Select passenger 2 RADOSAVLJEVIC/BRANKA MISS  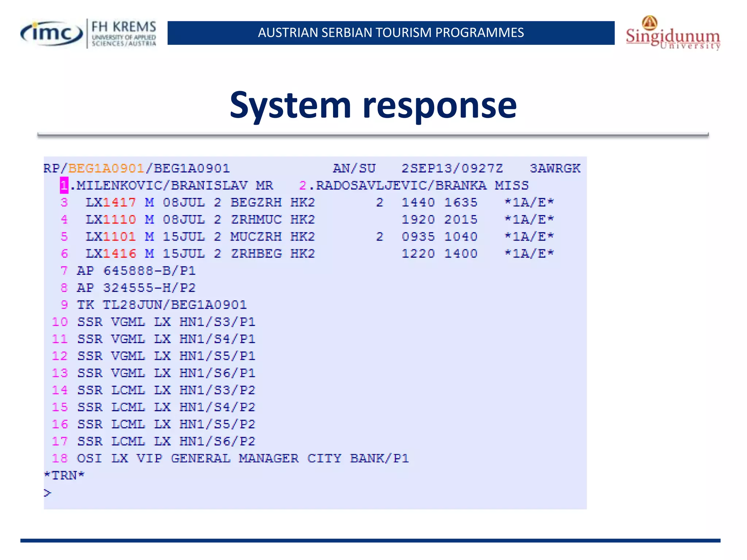[414, 186]
